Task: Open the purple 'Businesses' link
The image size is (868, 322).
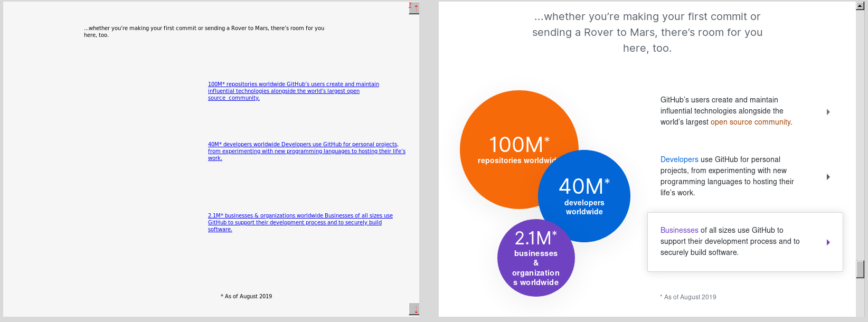Action: click(x=679, y=230)
